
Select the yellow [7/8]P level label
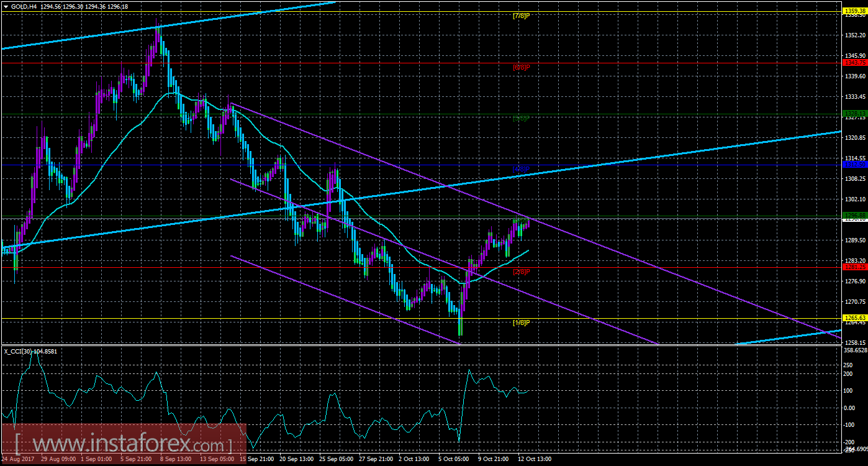tap(521, 16)
